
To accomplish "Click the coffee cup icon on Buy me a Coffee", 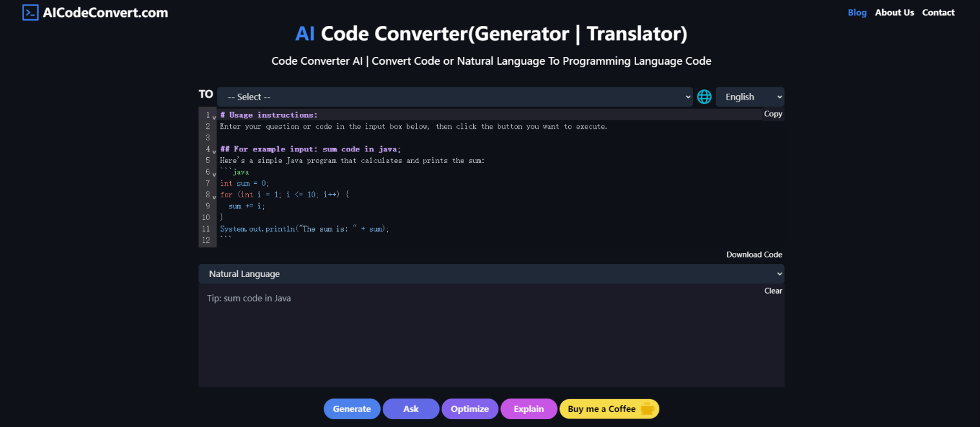I will click(646, 409).
